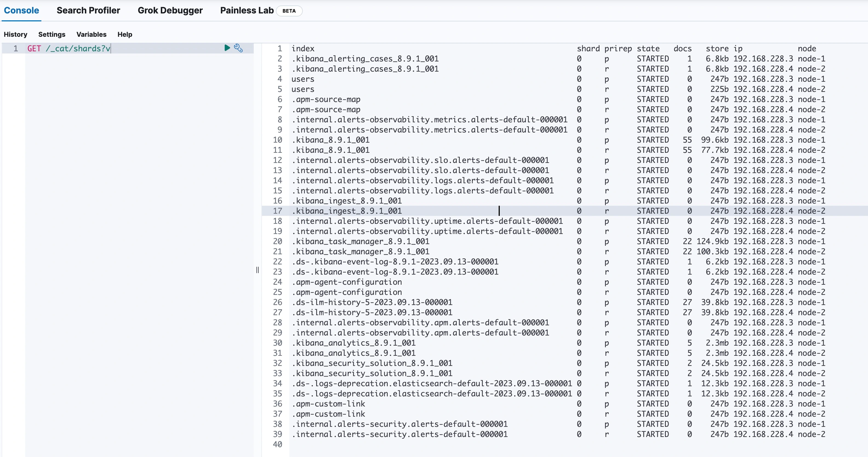This screenshot has height=457, width=868.
Task: Click output line number 17 in gutter
Action: 277,211
